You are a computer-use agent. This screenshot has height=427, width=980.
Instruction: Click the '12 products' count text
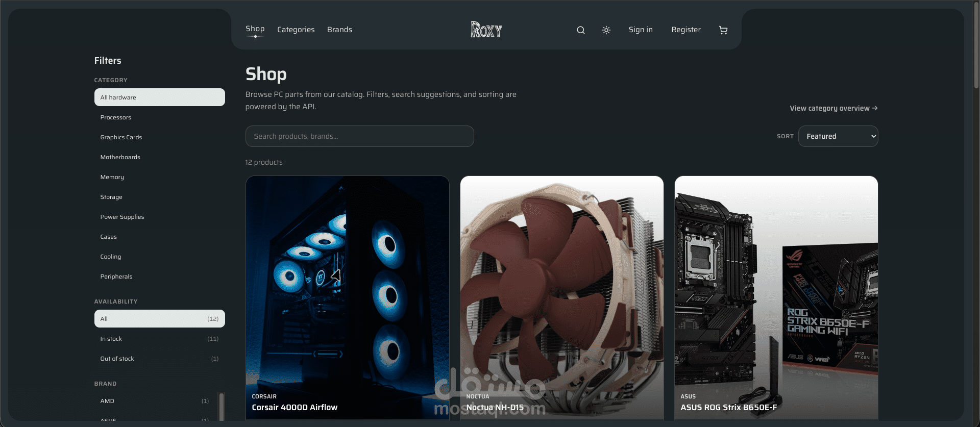coord(264,162)
